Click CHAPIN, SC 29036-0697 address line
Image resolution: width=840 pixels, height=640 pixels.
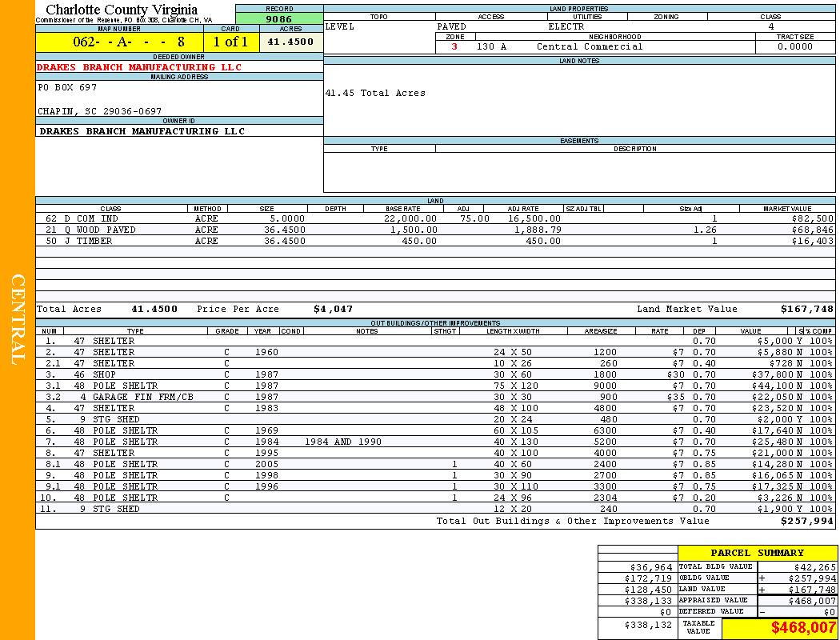tap(100, 111)
